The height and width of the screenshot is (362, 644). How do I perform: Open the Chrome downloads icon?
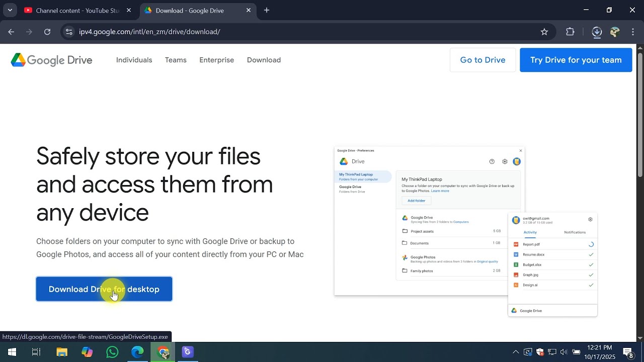click(597, 32)
